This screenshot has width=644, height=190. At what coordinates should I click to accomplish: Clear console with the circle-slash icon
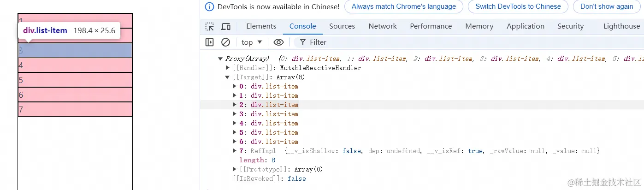(x=225, y=42)
